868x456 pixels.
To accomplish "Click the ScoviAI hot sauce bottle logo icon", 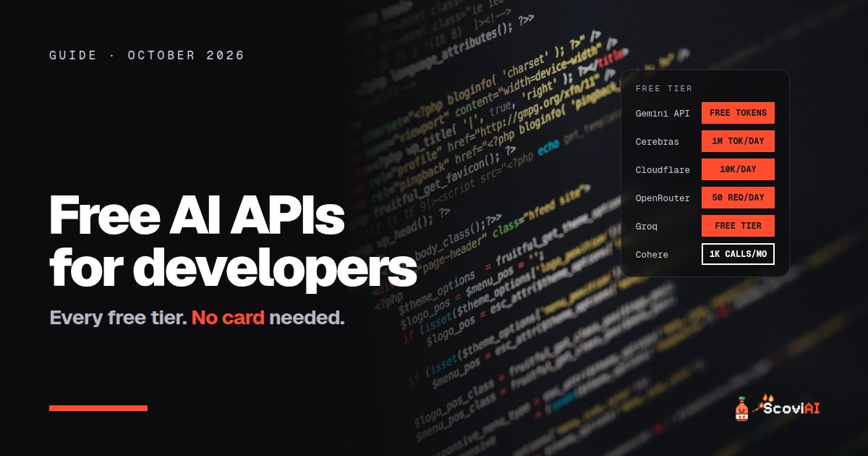I will pos(741,410).
